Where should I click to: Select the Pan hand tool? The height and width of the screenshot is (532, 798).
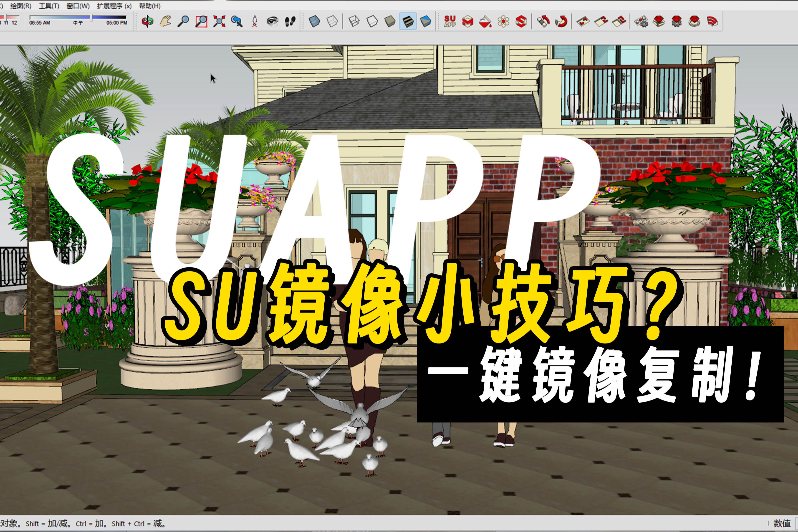165,22
